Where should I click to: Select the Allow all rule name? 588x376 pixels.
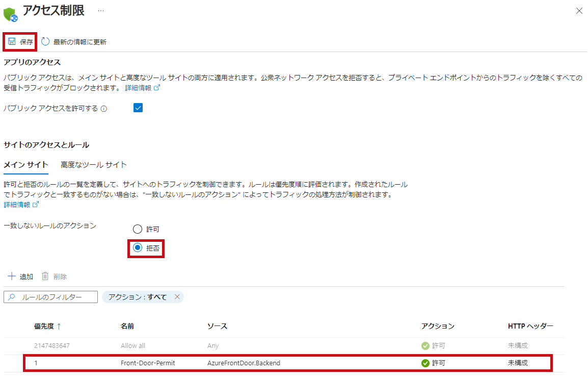pyautogui.click(x=133, y=345)
